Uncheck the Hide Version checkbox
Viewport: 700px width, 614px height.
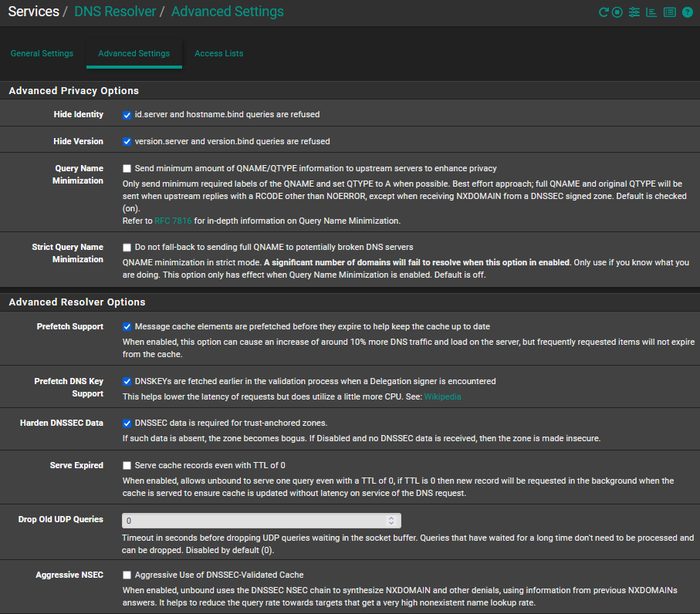pyautogui.click(x=127, y=142)
